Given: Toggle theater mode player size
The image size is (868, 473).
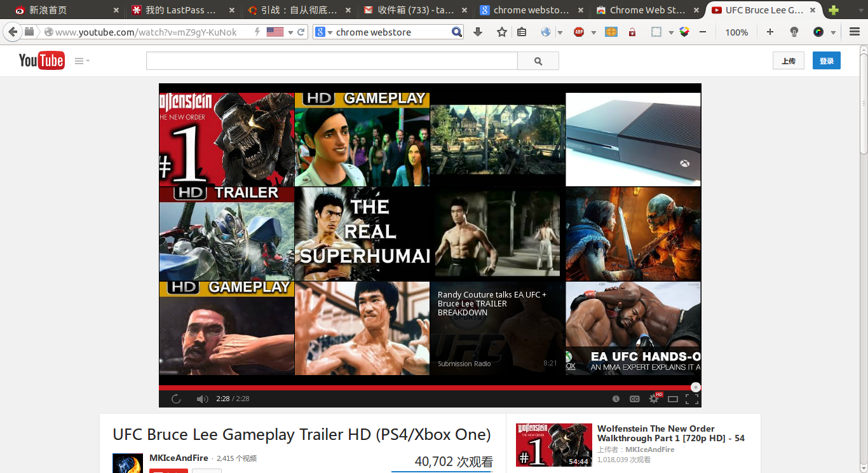Looking at the screenshot, I should (673, 399).
